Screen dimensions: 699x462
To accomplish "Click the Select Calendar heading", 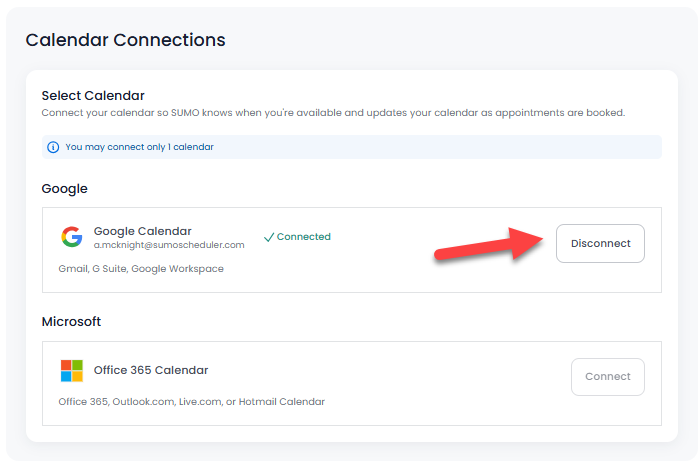I will point(93,96).
